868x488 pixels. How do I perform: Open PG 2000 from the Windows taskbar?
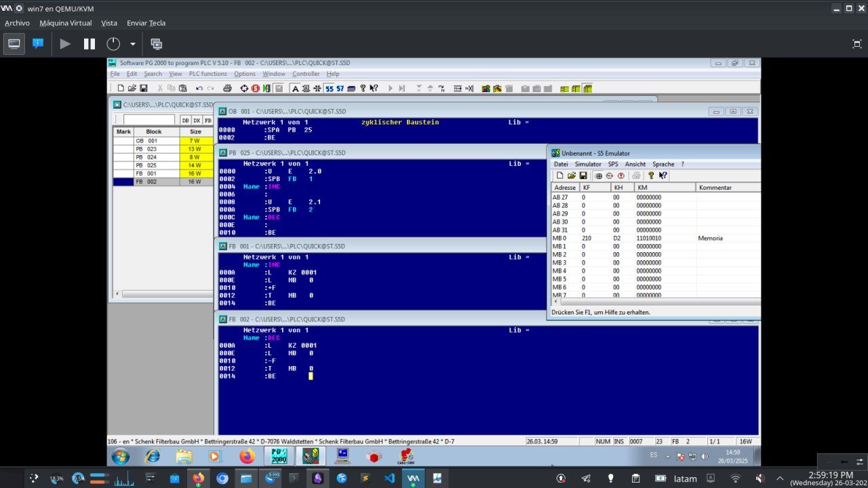pyautogui.click(x=279, y=456)
